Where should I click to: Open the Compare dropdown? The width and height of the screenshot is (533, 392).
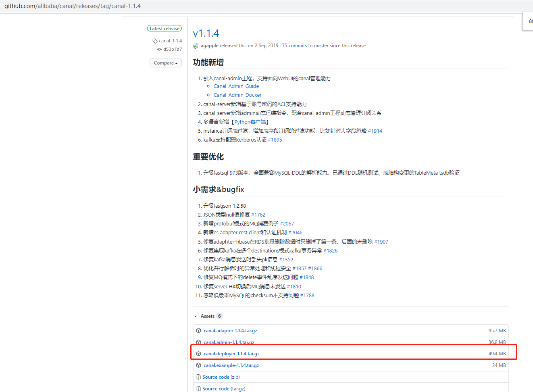166,63
